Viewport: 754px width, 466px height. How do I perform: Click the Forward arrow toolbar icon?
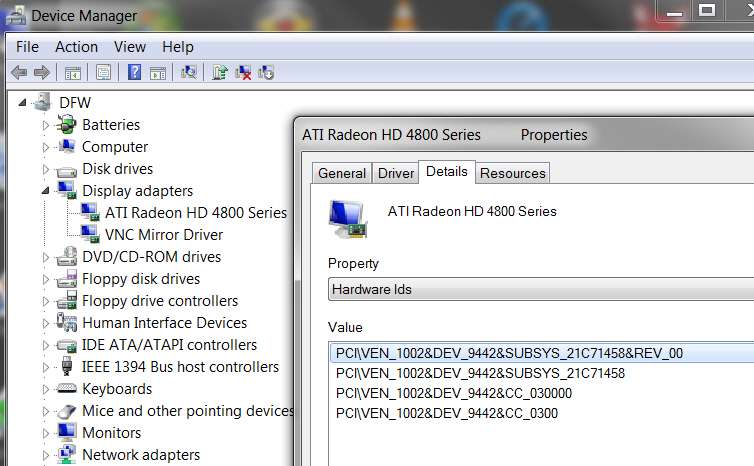(42, 73)
